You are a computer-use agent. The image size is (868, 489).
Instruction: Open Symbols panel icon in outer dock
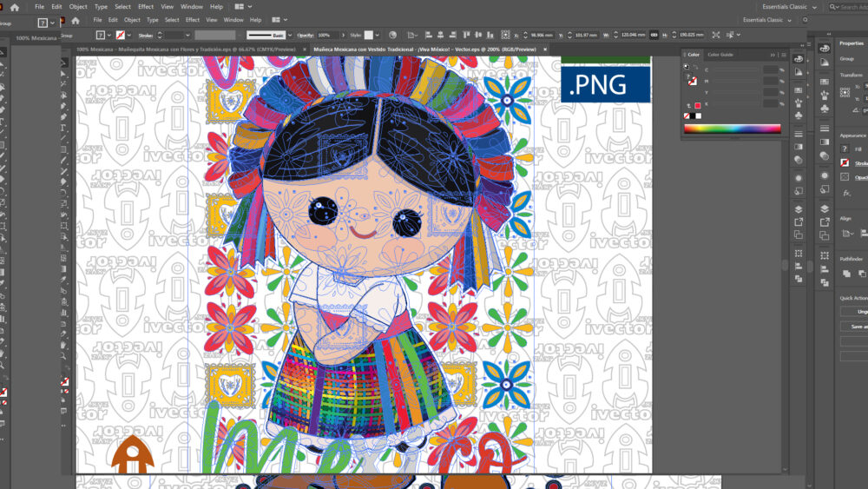click(x=825, y=109)
